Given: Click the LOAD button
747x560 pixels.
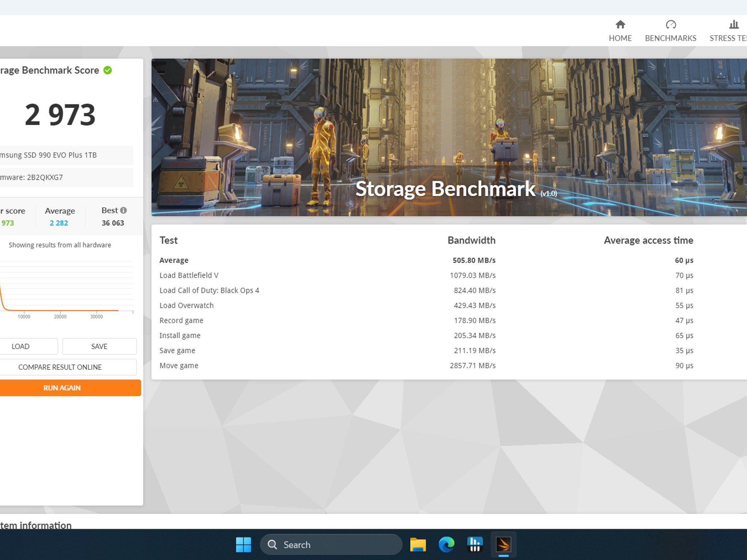Looking at the screenshot, I should click(21, 346).
